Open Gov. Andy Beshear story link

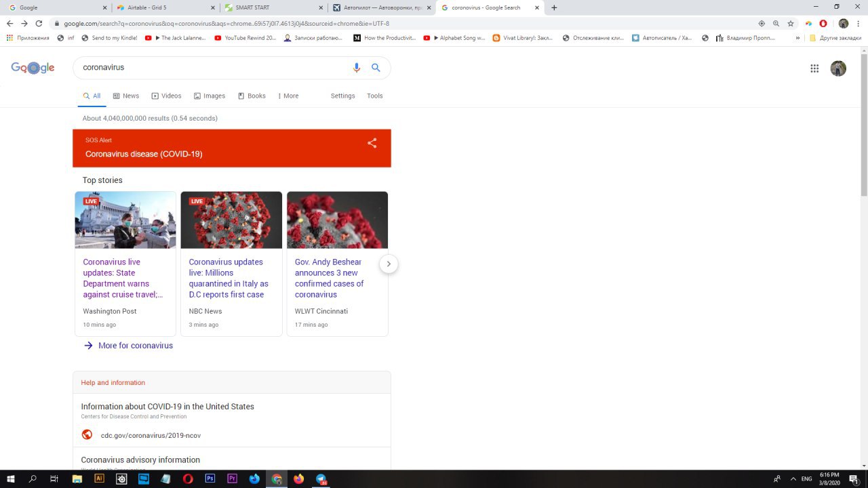click(x=329, y=278)
